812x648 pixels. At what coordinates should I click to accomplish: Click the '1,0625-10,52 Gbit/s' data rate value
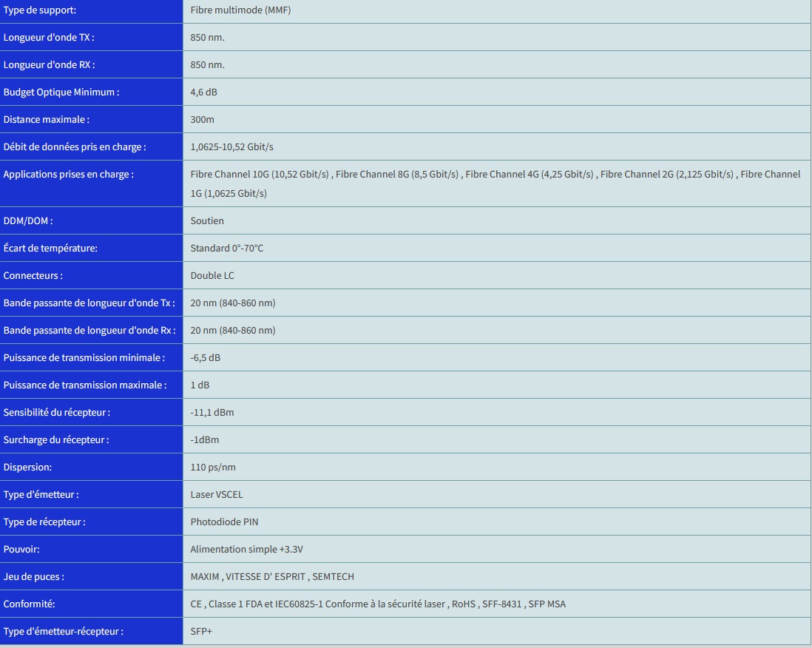[231, 147]
